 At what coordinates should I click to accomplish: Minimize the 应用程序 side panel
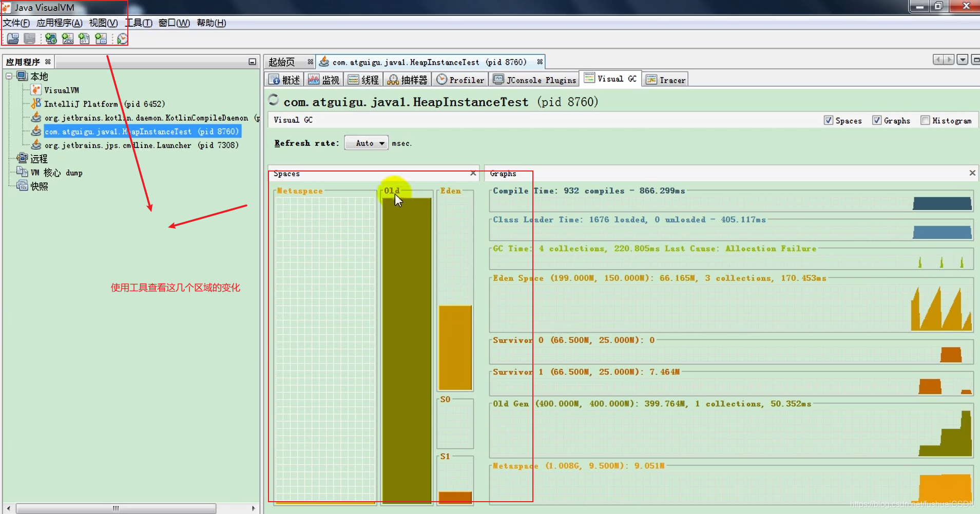(252, 62)
